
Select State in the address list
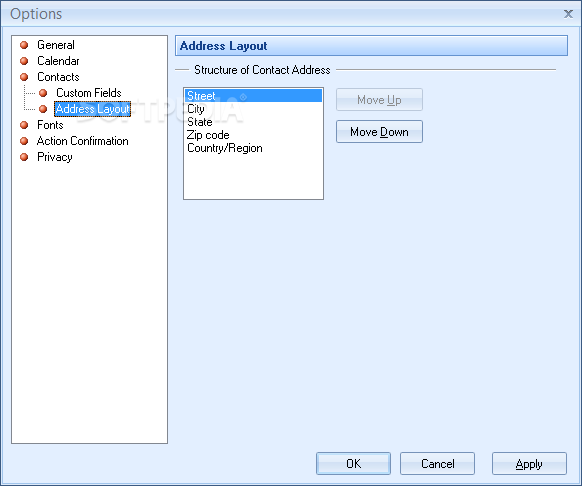pos(253,122)
